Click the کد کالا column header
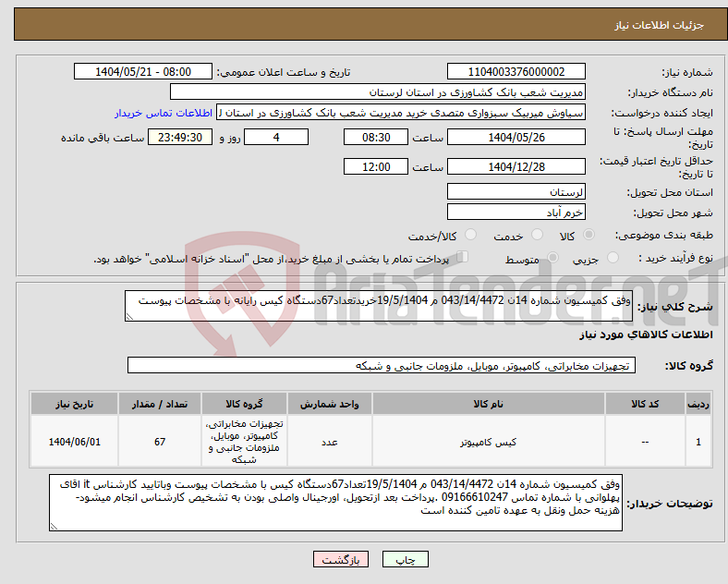The height and width of the screenshot is (584, 728). coord(645,404)
